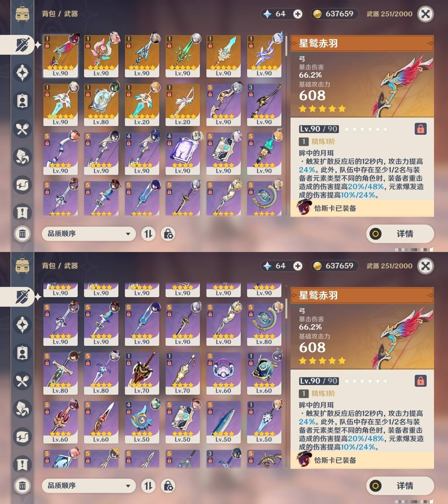
Task: Click the weapon grid scrollbar in lower view
Action: click(286, 308)
